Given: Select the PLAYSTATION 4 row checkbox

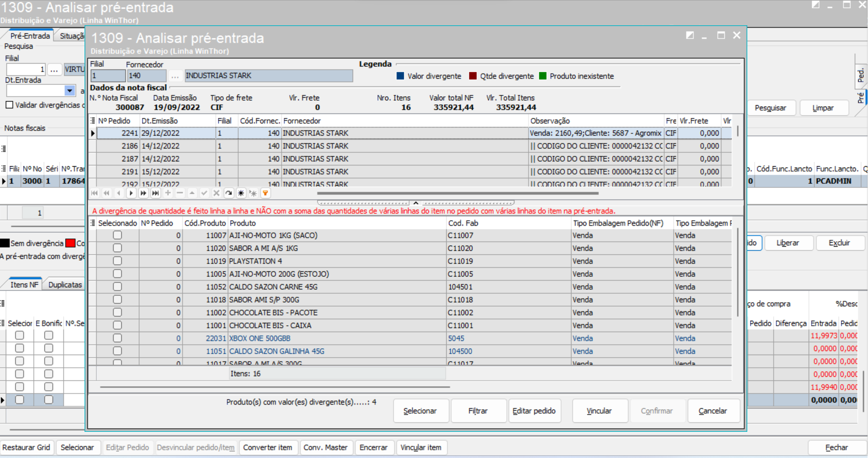Looking at the screenshot, I should point(118,261).
